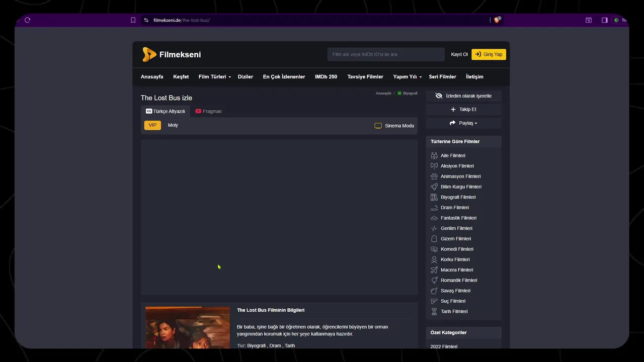Click the Macera Filmleri adventure icon
Viewport: 644px width, 362px height.
point(434,270)
